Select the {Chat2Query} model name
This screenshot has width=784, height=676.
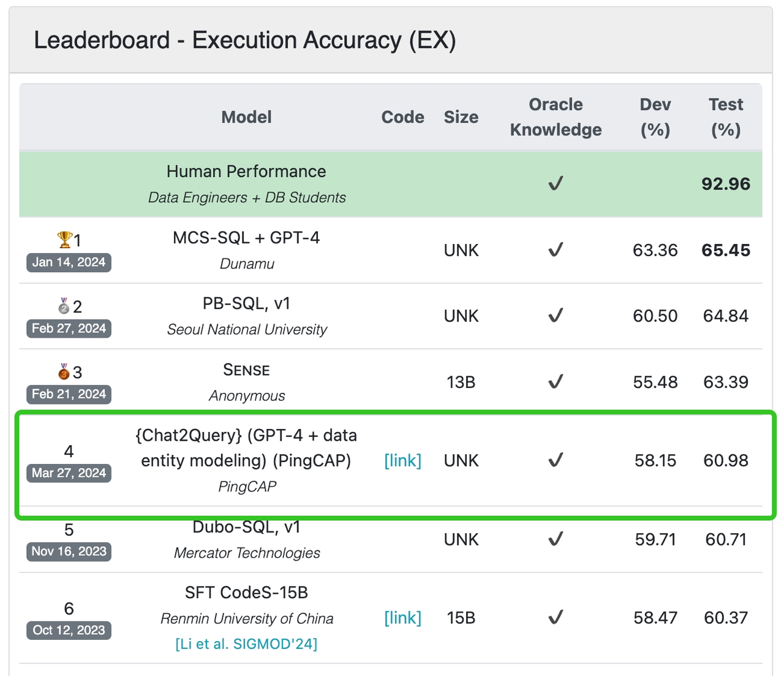click(x=246, y=447)
